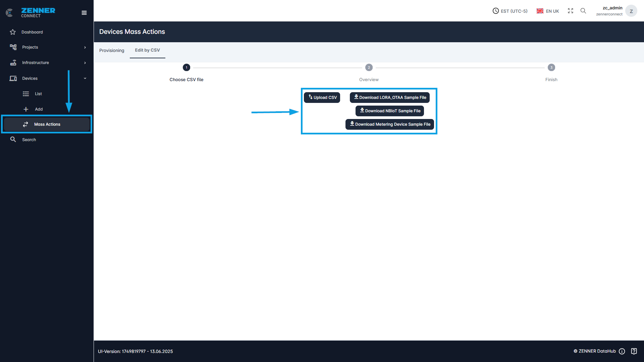Click the help question mark icon in the footer
The height and width of the screenshot is (362, 644).
pyautogui.click(x=634, y=351)
